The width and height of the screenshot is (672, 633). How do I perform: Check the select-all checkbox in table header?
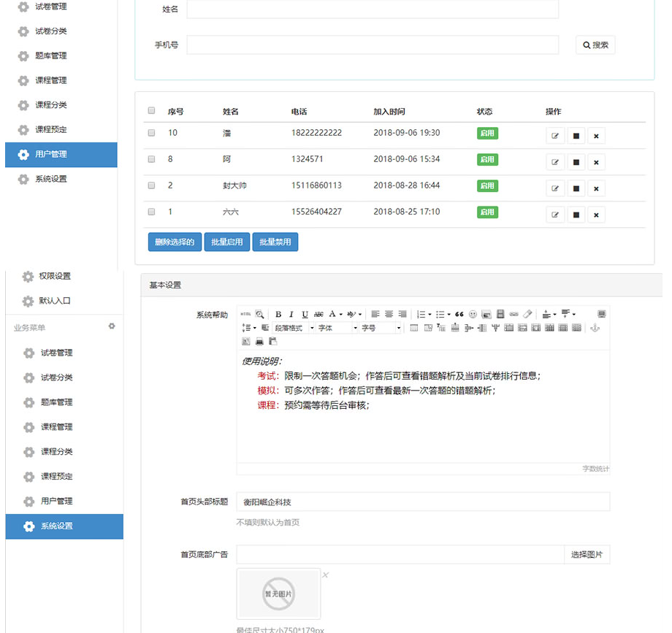coord(152,111)
